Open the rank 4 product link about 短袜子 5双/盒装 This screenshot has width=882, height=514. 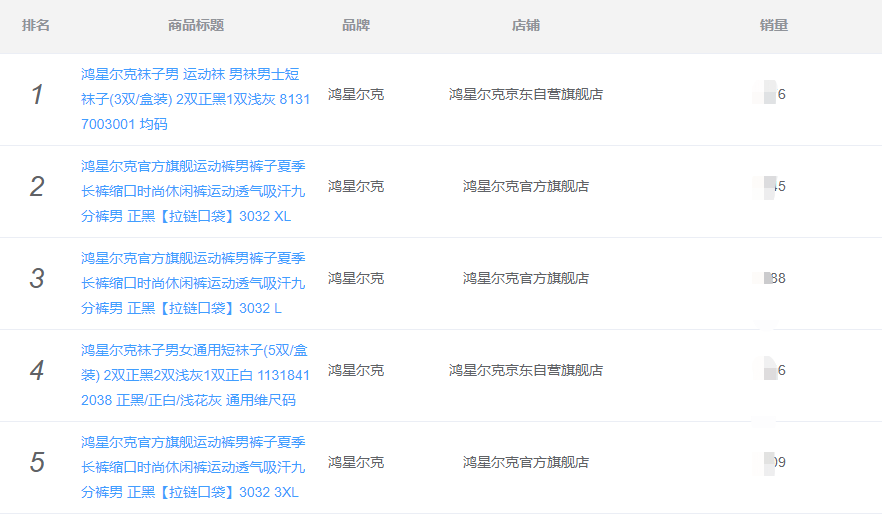[x=195, y=375]
